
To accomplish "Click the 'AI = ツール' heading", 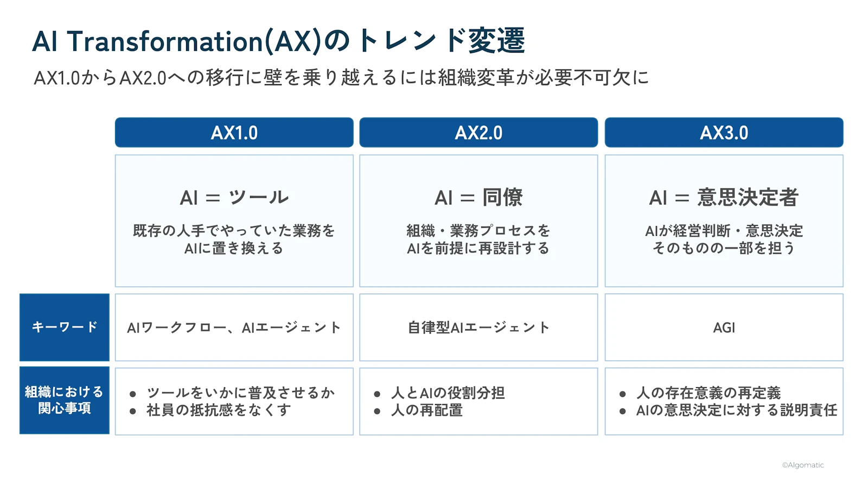I will click(234, 197).
